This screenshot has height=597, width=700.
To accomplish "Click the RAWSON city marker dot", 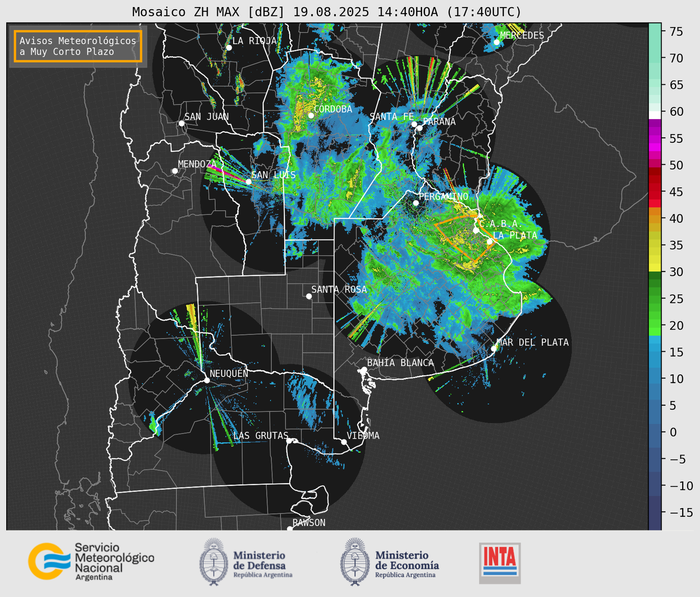I will point(290,528).
